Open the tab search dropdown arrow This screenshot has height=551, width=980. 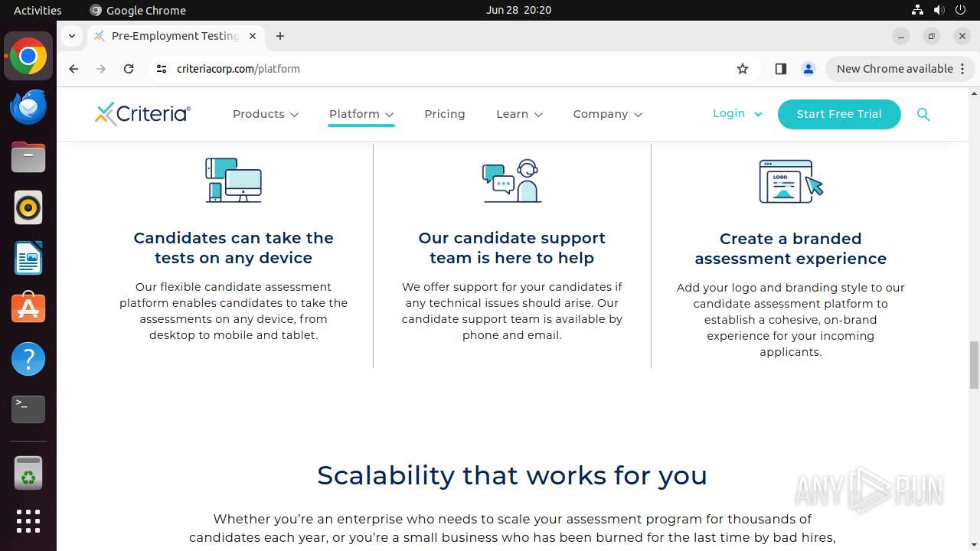(71, 36)
